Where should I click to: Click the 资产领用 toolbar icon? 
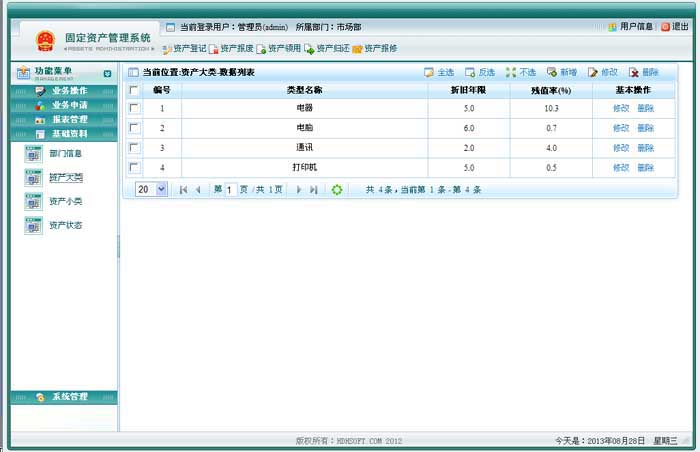(262, 48)
